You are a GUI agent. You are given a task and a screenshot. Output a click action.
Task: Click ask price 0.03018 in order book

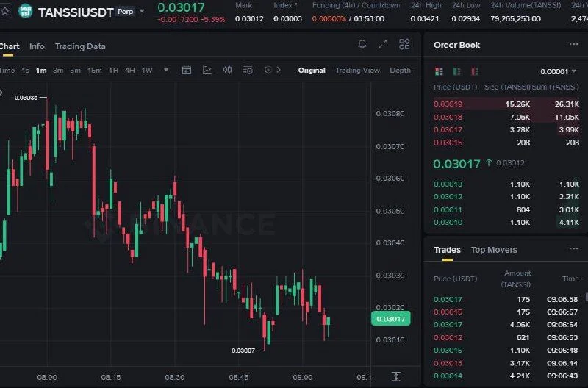click(x=448, y=117)
